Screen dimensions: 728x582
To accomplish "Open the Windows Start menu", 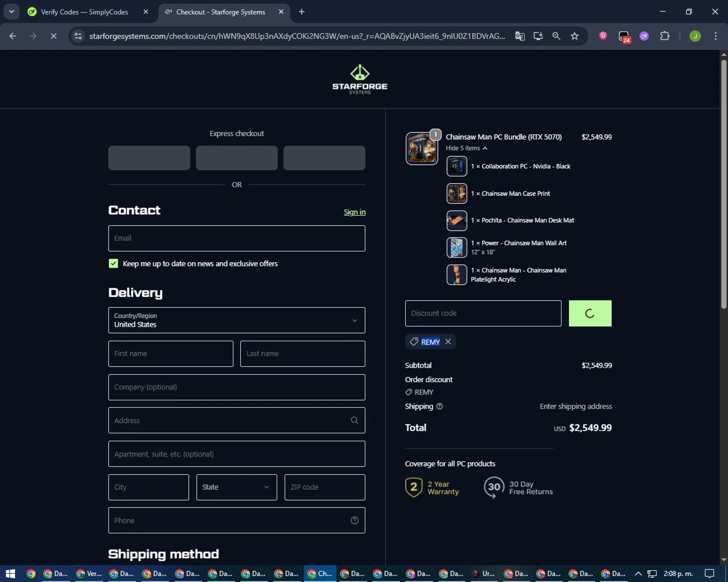I will click(10, 574).
